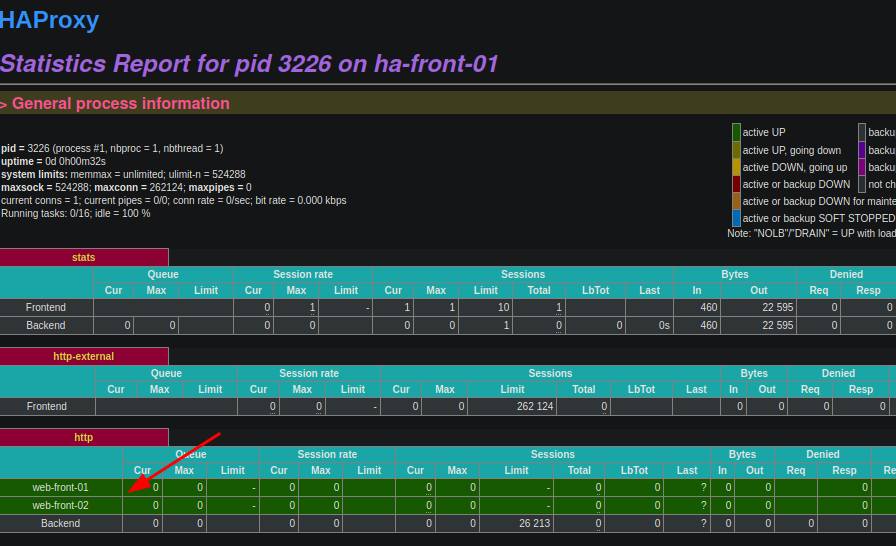Select the web-front-02 server name cell
This screenshot has width=896, height=546.
[60, 506]
